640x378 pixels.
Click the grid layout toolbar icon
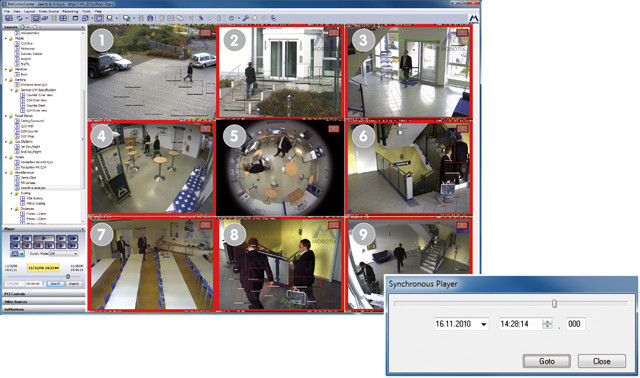pyautogui.click(x=63, y=18)
